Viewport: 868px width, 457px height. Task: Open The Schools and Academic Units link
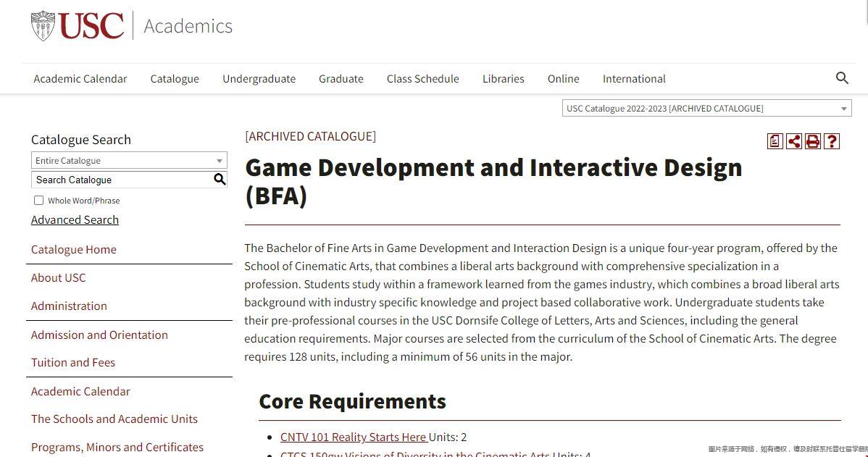click(x=114, y=419)
